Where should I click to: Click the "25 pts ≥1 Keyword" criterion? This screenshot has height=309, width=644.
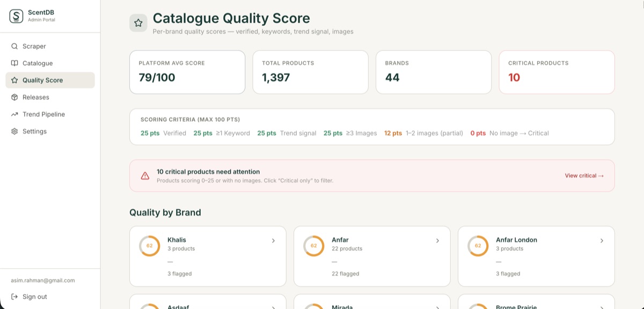pos(222,133)
